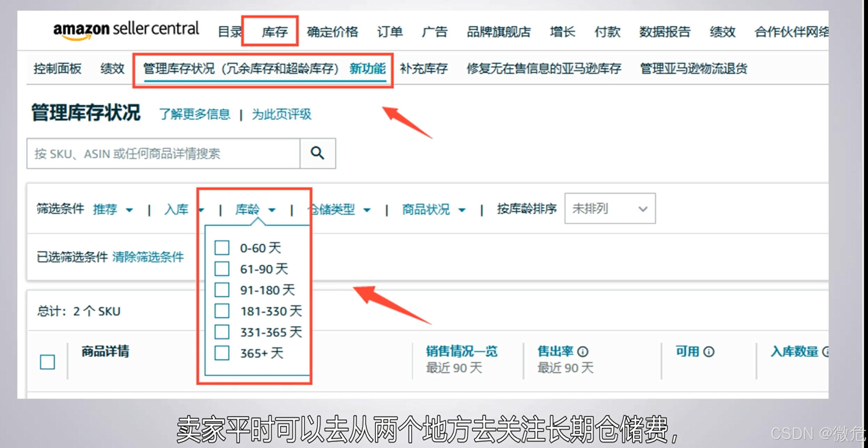Open the 未排列 sort dropdown

pyautogui.click(x=610, y=209)
